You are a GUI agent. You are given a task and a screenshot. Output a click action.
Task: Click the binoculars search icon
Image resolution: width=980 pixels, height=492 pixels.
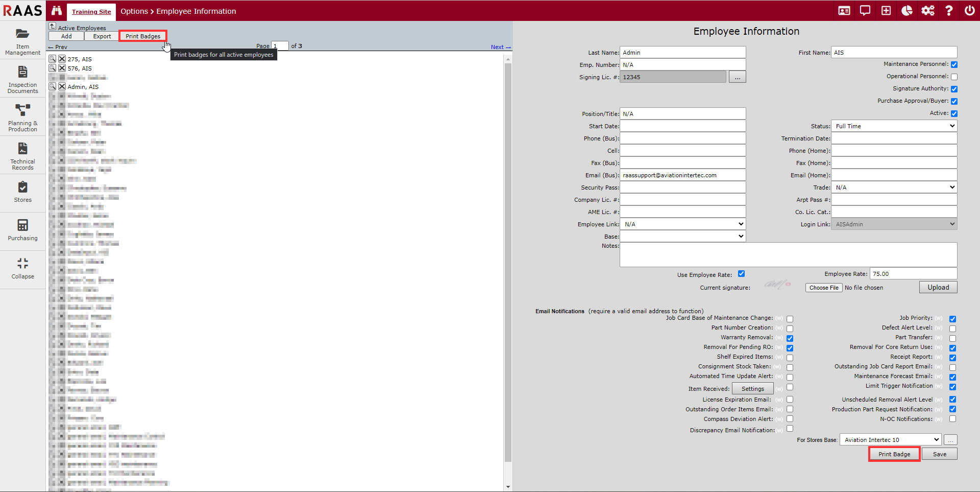tap(57, 11)
